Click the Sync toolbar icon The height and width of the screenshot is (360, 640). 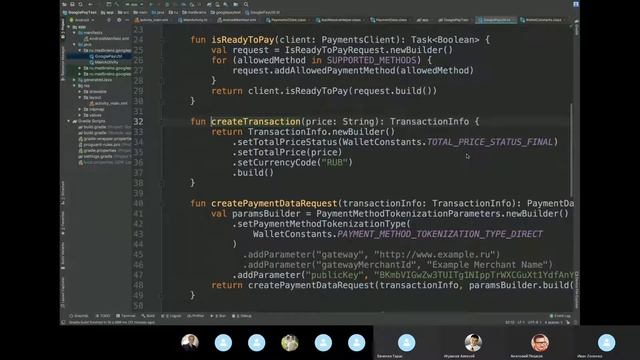[x=80, y=4]
